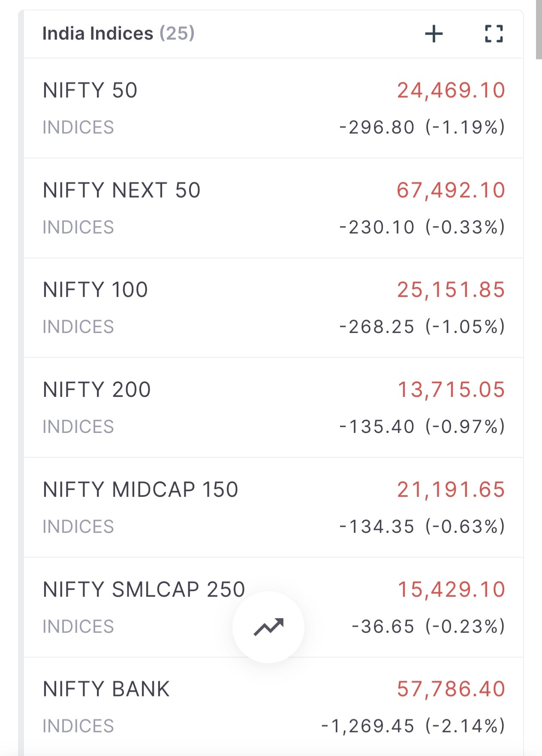Click NIFTY SMLCAP 250 value 15,429.10
Image resolution: width=542 pixels, height=756 pixels.
click(x=451, y=590)
